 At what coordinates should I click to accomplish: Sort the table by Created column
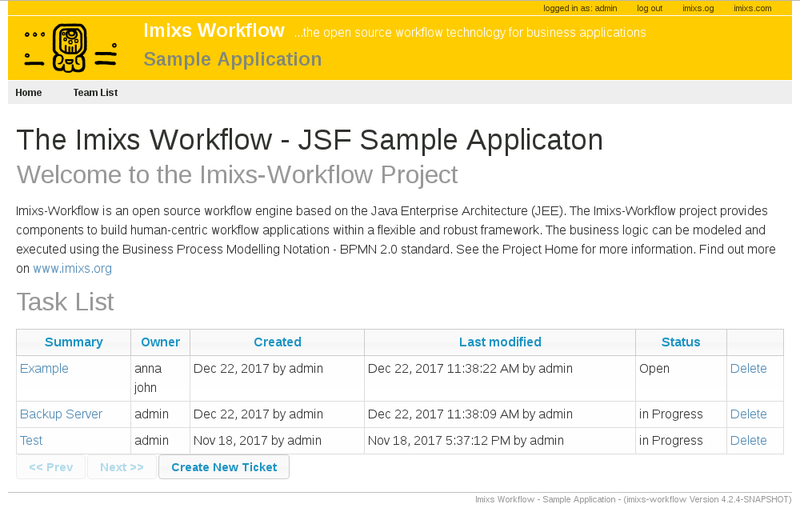(x=278, y=342)
